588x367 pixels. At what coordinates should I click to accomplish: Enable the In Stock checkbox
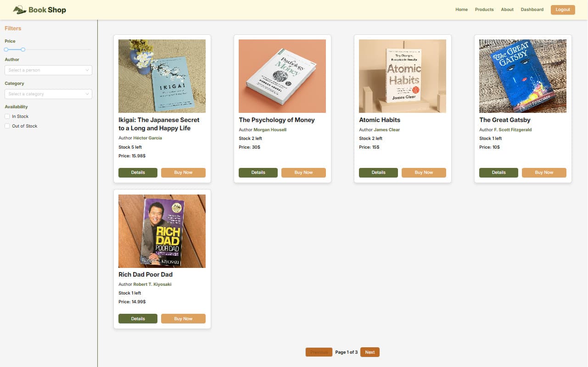coord(7,117)
